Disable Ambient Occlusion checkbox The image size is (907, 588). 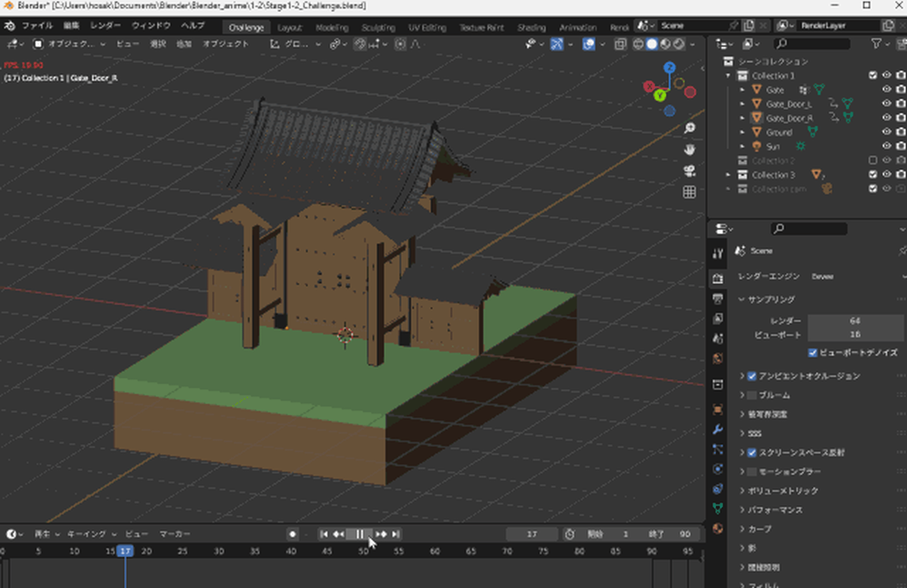(x=752, y=376)
